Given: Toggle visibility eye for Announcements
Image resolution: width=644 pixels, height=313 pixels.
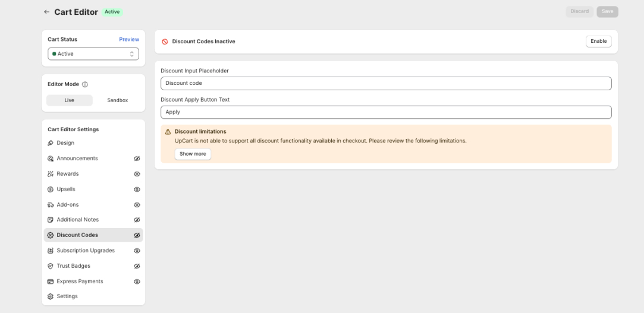Looking at the screenshot, I should (x=137, y=159).
